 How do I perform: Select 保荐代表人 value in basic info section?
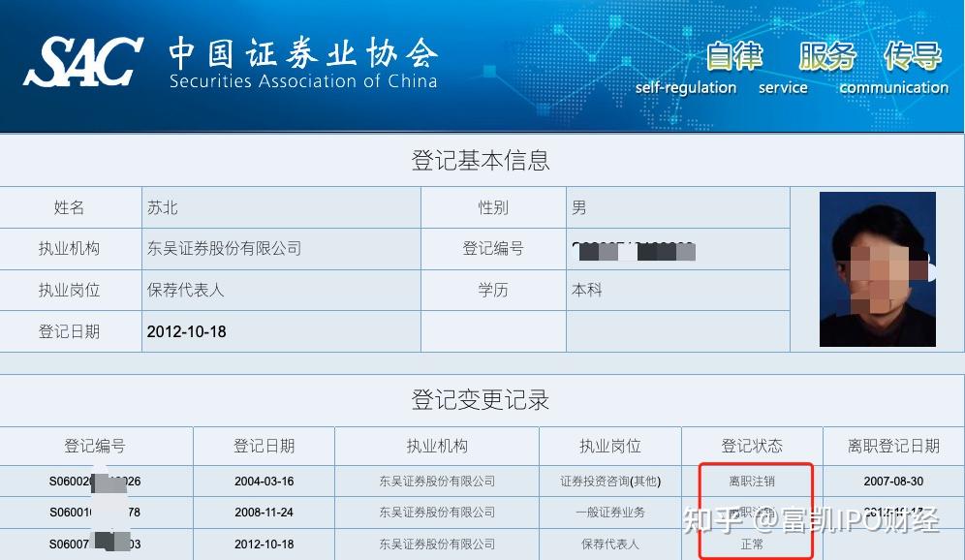[185, 290]
